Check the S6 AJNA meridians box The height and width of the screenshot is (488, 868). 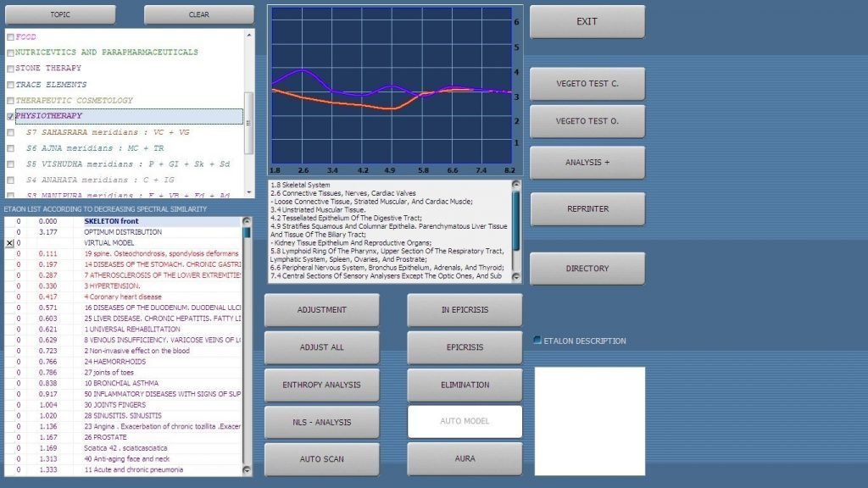(x=10, y=148)
